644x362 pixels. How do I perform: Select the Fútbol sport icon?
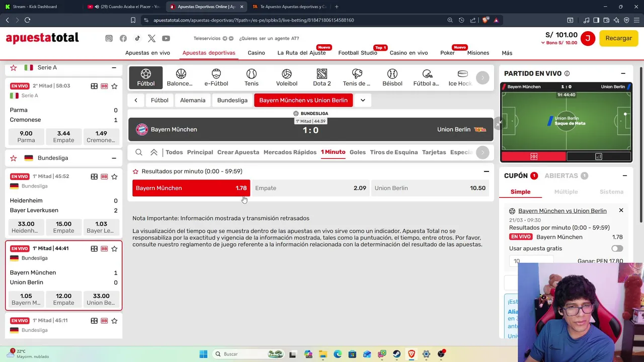146,77
